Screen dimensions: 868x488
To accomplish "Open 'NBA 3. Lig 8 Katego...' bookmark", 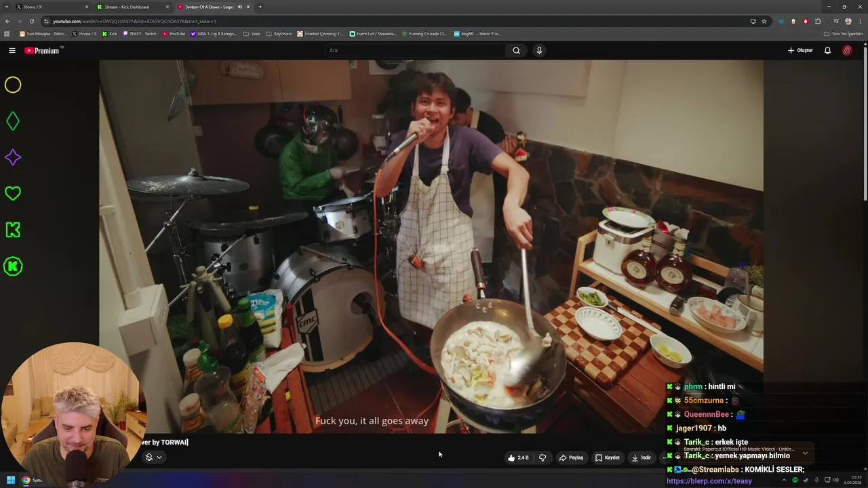I will [x=214, y=33].
